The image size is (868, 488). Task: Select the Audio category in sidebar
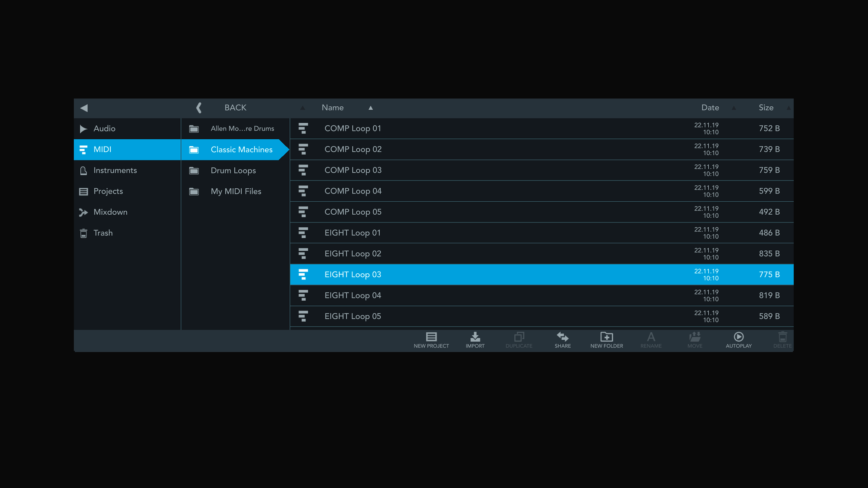[104, 129]
